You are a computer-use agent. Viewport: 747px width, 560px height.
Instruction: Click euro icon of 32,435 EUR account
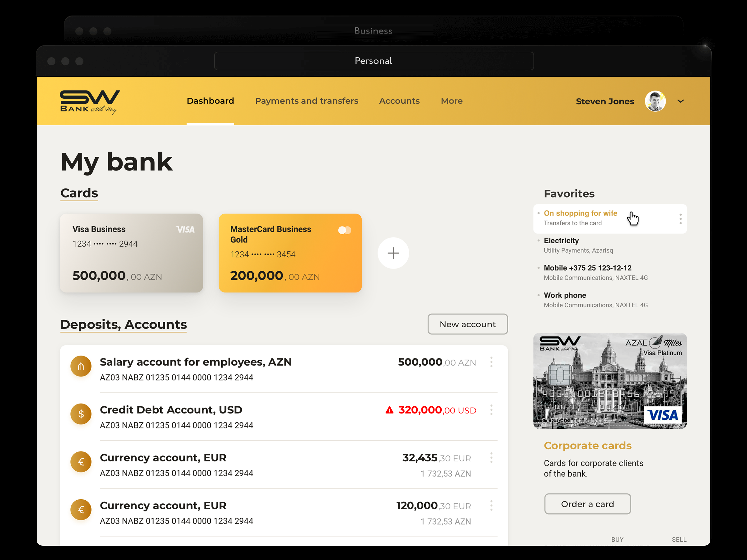(x=81, y=462)
